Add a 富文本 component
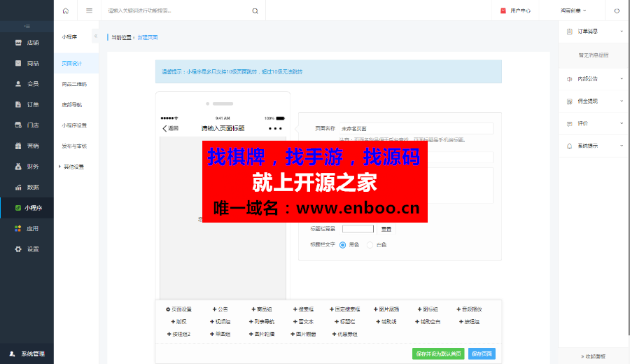 click(x=303, y=322)
